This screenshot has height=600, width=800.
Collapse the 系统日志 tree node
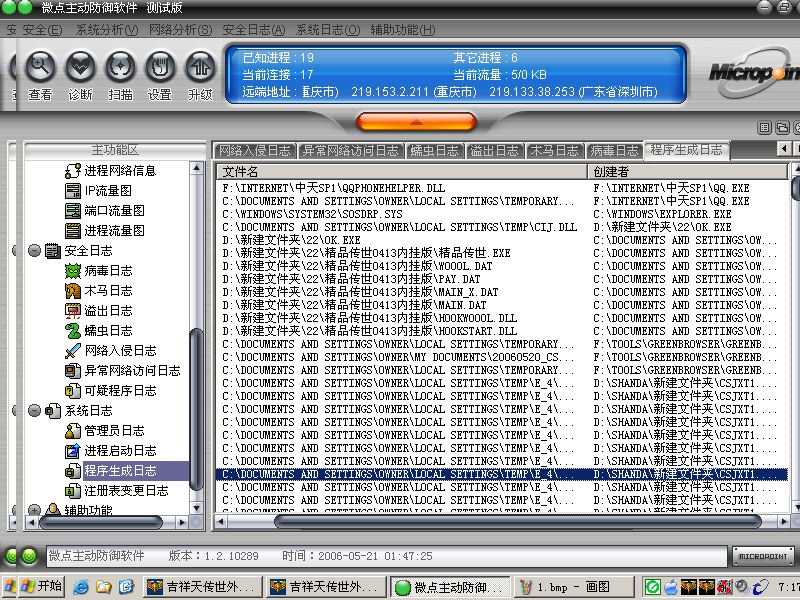coord(34,411)
